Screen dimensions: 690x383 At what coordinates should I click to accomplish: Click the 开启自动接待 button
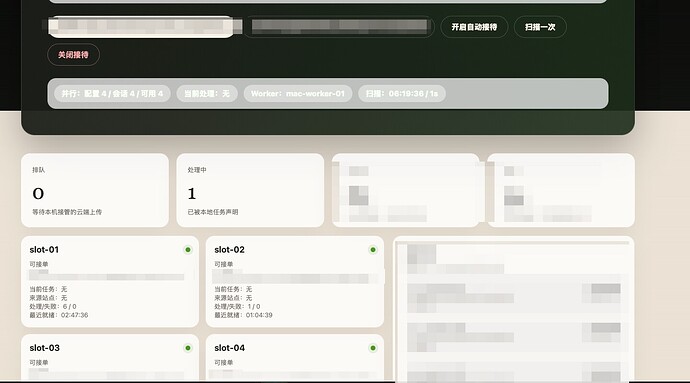pos(474,27)
